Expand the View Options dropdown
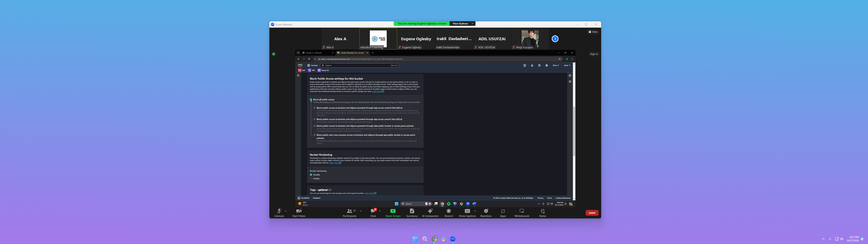This screenshot has height=244, width=868. (463, 24)
